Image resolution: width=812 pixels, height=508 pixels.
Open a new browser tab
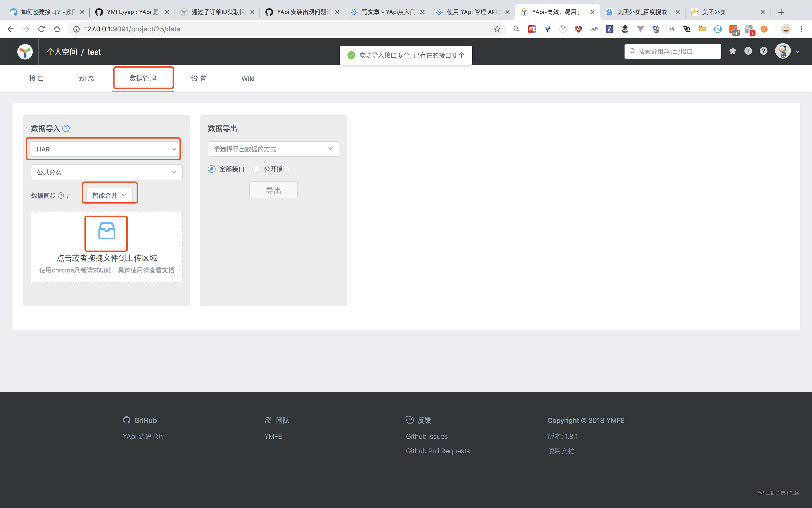click(781, 12)
